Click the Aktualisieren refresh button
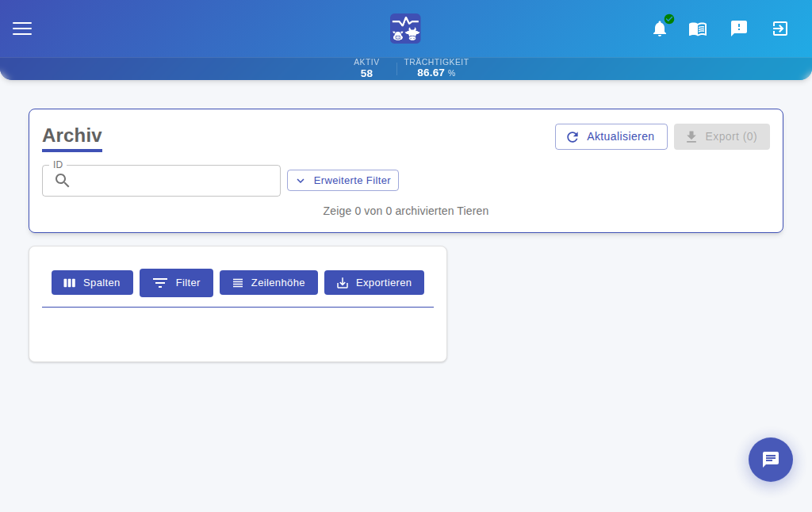 pyautogui.click(x=611, y=136)
